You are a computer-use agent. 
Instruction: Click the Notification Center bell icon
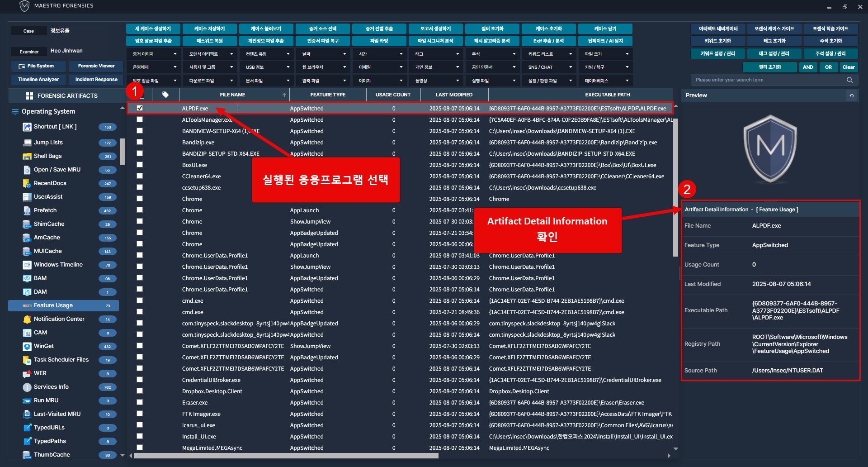coord(27,319)
